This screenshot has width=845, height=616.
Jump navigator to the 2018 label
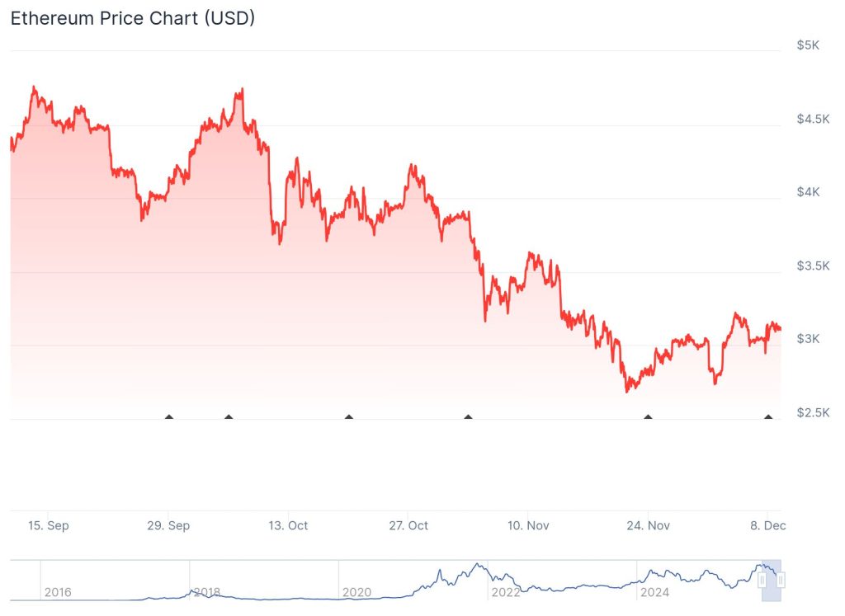coord(206,592)
